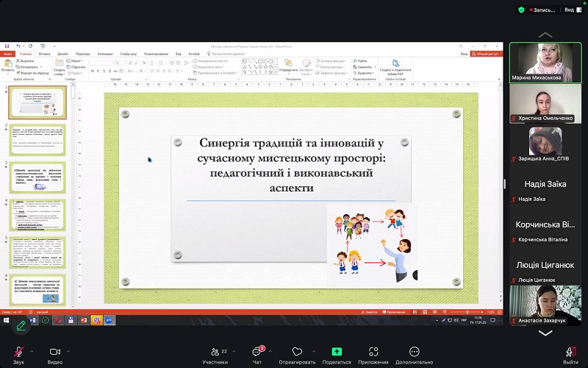The width and height of the screenshot is (588, 368).
Task: Click Общий доступ share button in PowerPoint
Action: coord(487,54)
